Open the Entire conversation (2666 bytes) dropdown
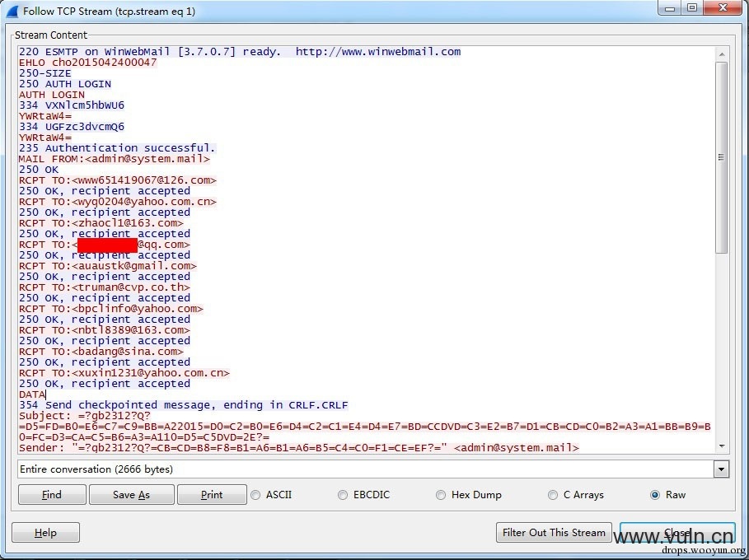749x560 pixels. 373,469
